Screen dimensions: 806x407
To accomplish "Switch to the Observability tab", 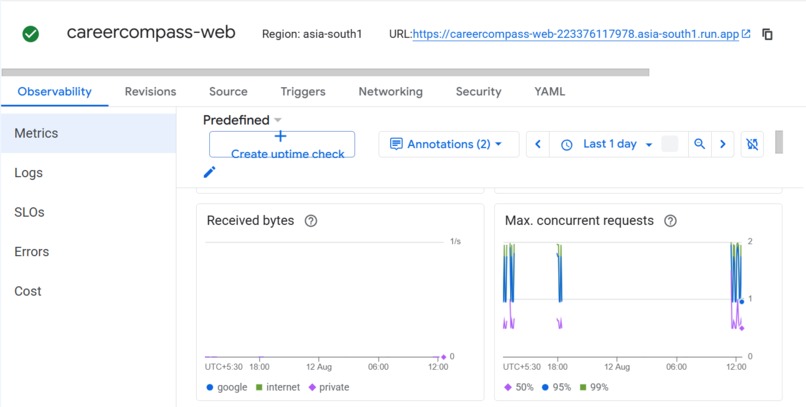I will click(x=54, y=91).
